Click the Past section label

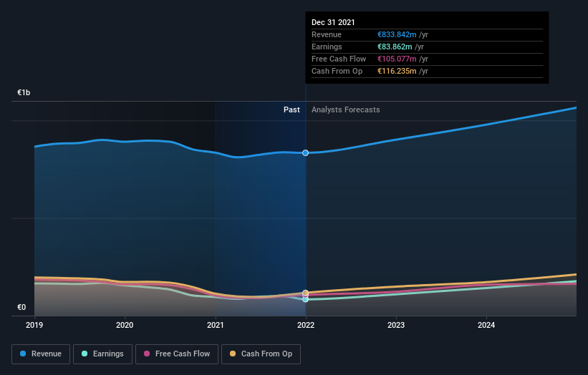tap(291, 109)
